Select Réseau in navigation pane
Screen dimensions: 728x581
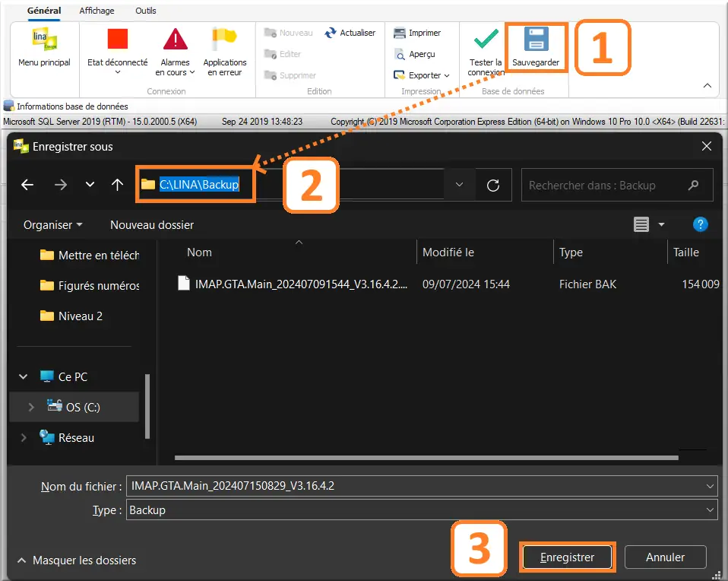pyautogui.click(x=67, y=437)
